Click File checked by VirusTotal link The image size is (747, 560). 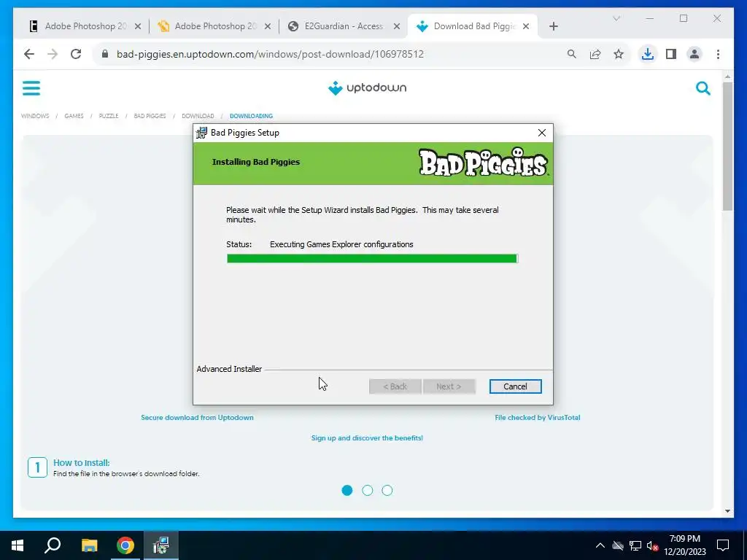pyautogui.click(x=538, y=418)
